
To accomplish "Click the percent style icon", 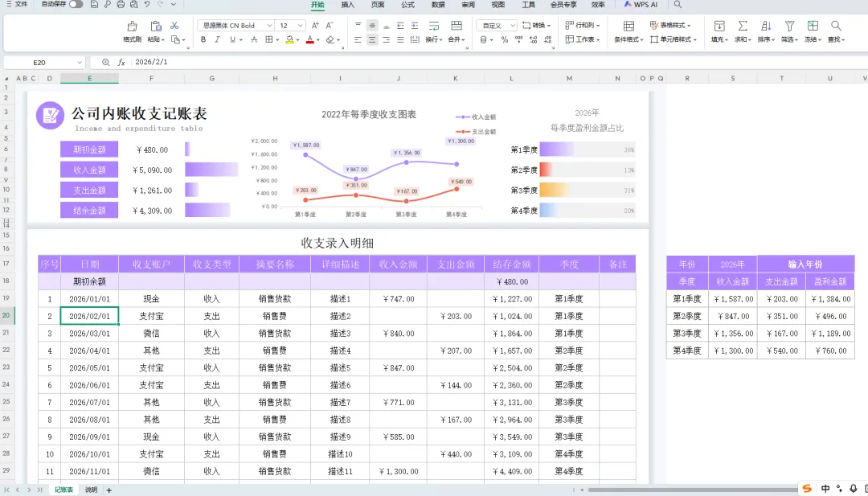I will (x=504, y=40).
